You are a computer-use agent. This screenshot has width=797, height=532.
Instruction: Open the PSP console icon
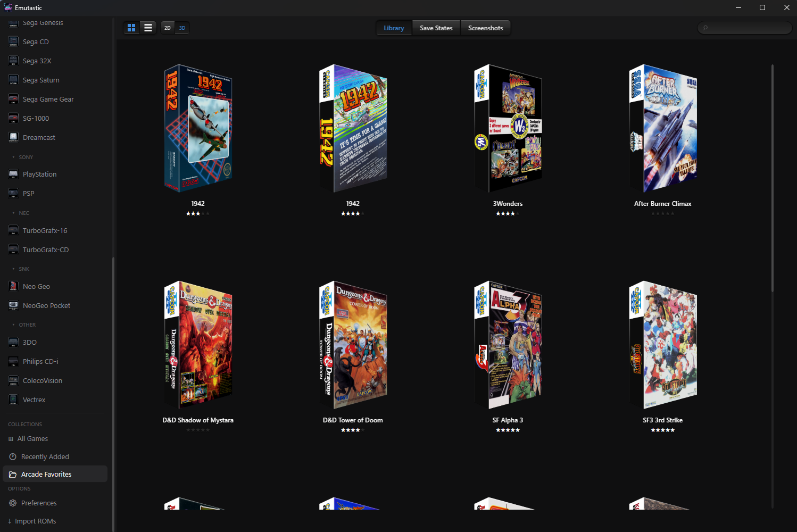(13, 193)
